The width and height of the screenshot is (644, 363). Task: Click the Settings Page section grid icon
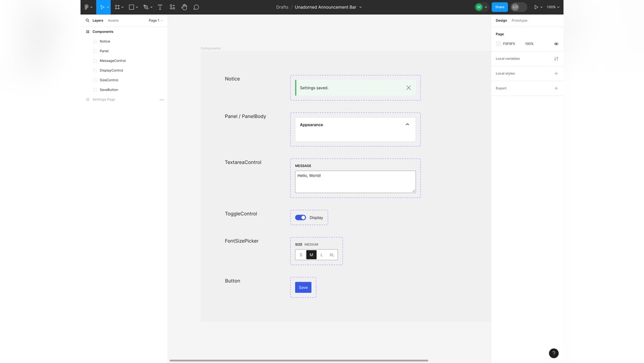point(88,99)
